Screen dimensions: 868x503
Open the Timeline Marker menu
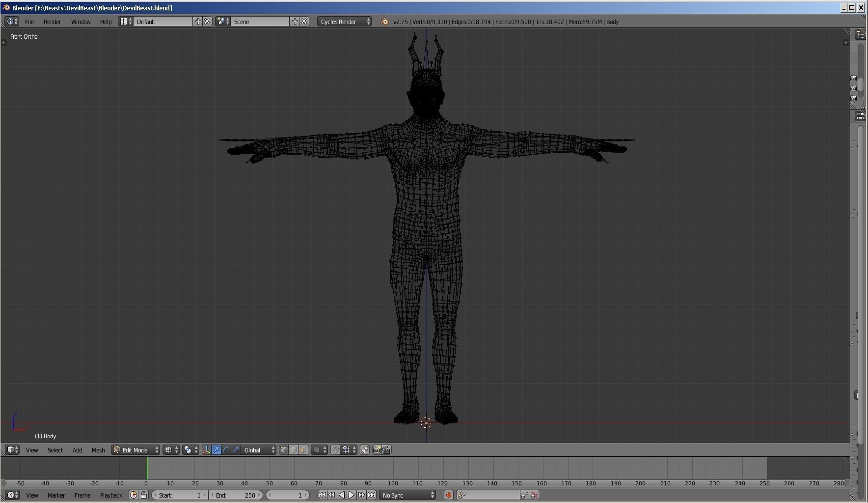[x=56, y=495]
